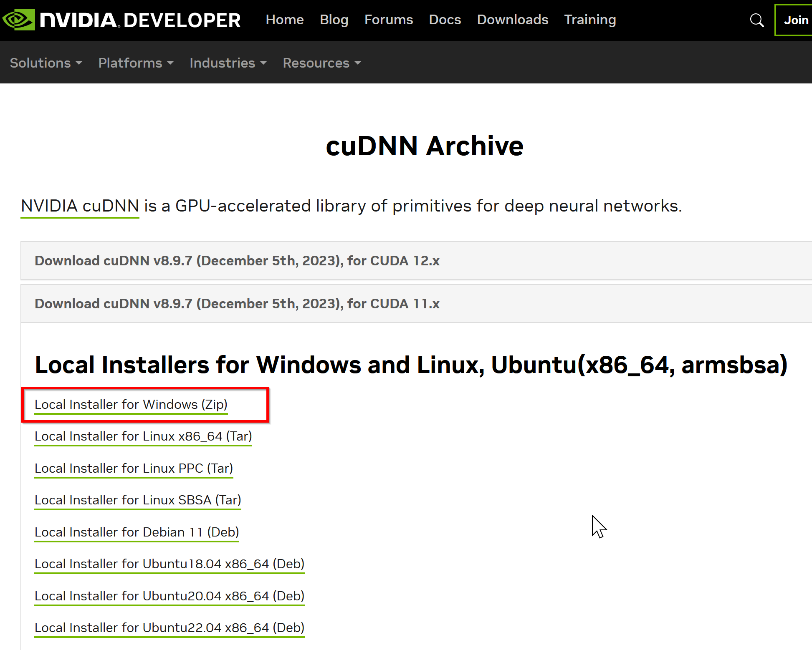The height and width of the screenshot is (650, 812).
Task: Expand Platforms dropdown menu
Action: (x=135, y=63)
